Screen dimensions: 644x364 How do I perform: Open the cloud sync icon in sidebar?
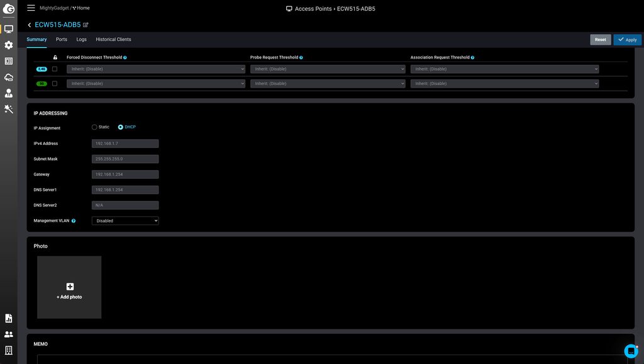(x=9, y=77)
